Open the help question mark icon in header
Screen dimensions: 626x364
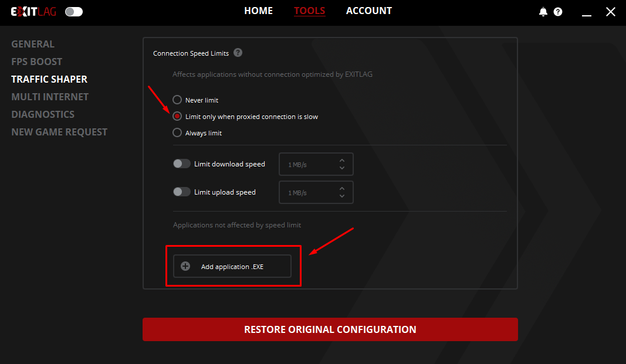pos(558,12)
